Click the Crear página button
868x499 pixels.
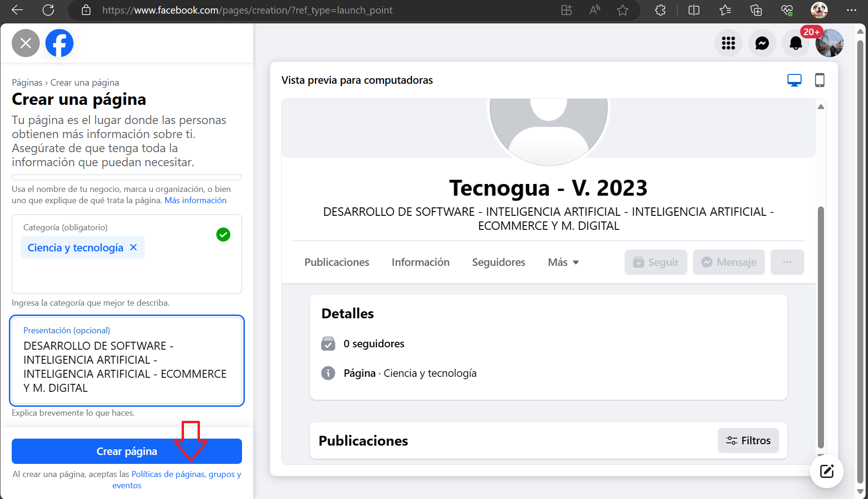[x=126, y=451]
